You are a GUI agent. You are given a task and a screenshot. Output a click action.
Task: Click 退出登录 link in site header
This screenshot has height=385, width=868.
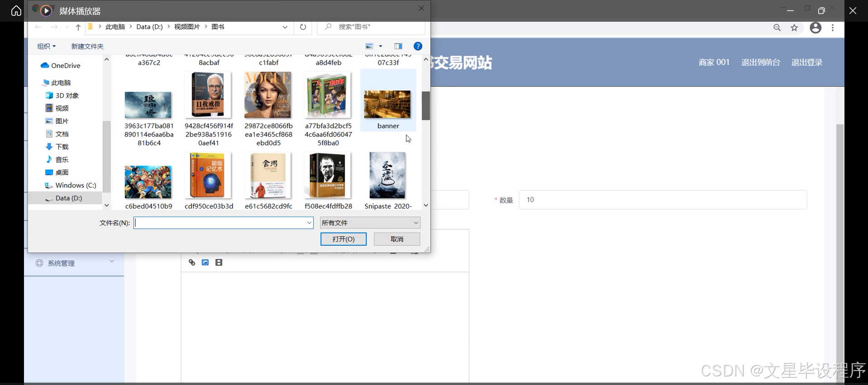[806, 62]
